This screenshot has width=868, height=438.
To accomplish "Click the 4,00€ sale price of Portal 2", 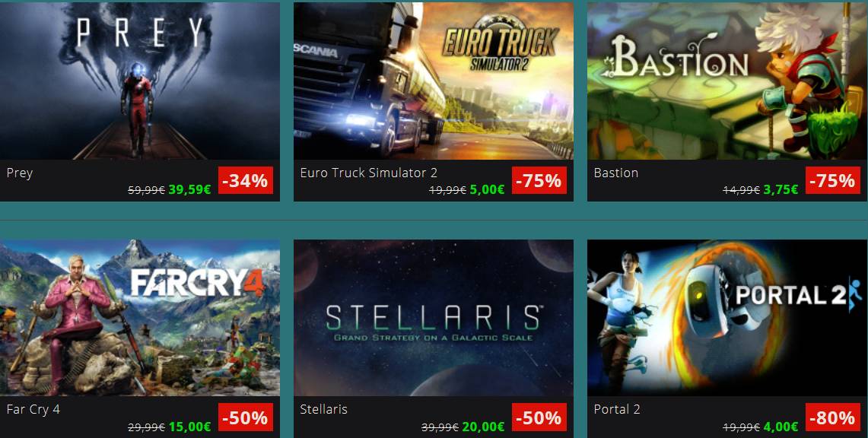I will (781, 427).
